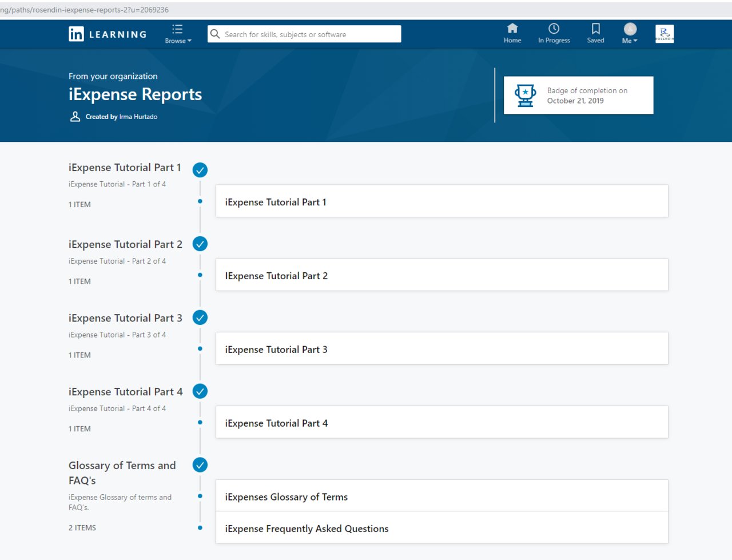
Task: Click the timeline dot beside Tutorial Part 4 card
Action: (x=200, y=423)
